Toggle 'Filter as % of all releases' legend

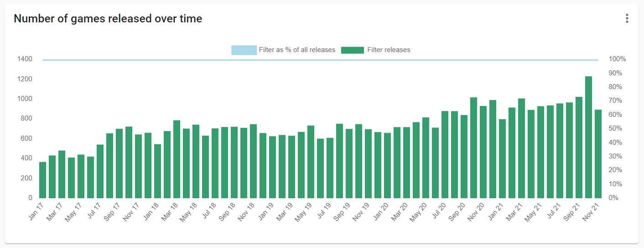coord(283,50)
